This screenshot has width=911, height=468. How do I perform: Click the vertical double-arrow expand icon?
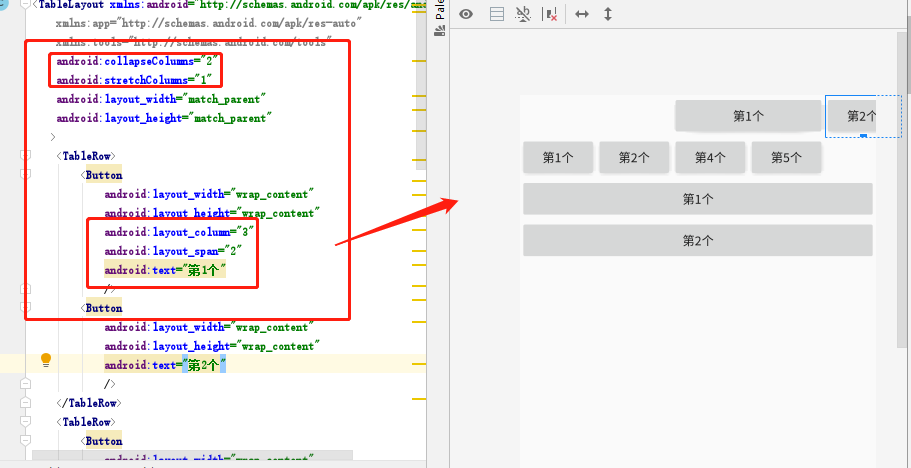click(x=608, y=14)
